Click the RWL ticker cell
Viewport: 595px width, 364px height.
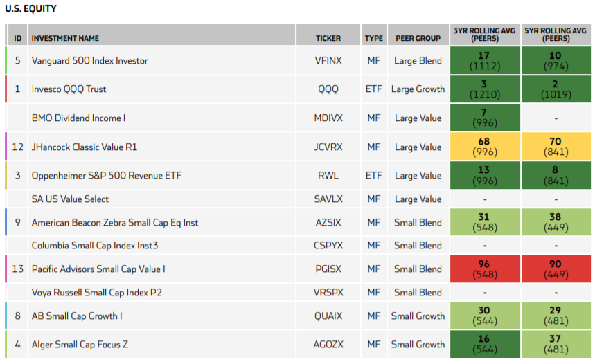pyautogui.click(x=328, y=176)
